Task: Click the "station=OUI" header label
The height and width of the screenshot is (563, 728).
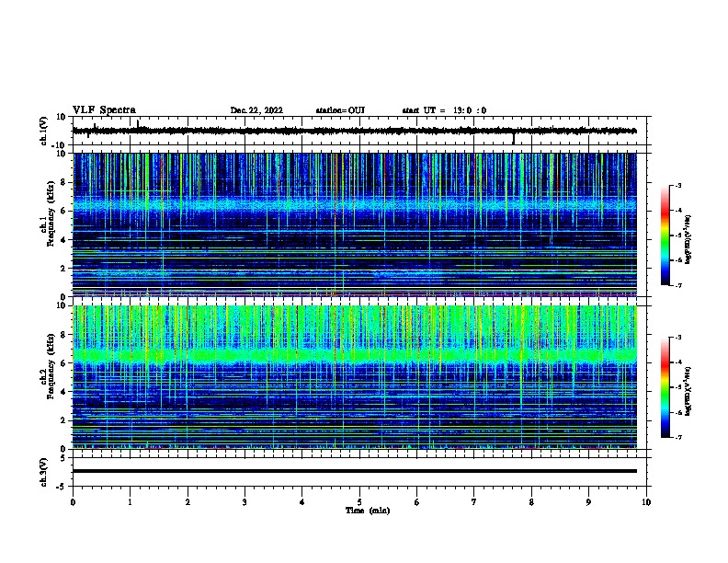Action: [340, 110]
